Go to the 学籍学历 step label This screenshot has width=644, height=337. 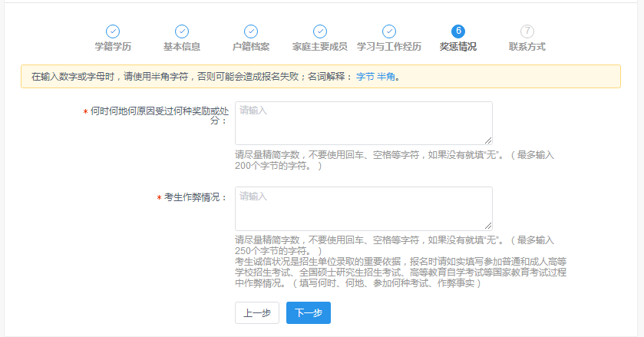[113, 47]
